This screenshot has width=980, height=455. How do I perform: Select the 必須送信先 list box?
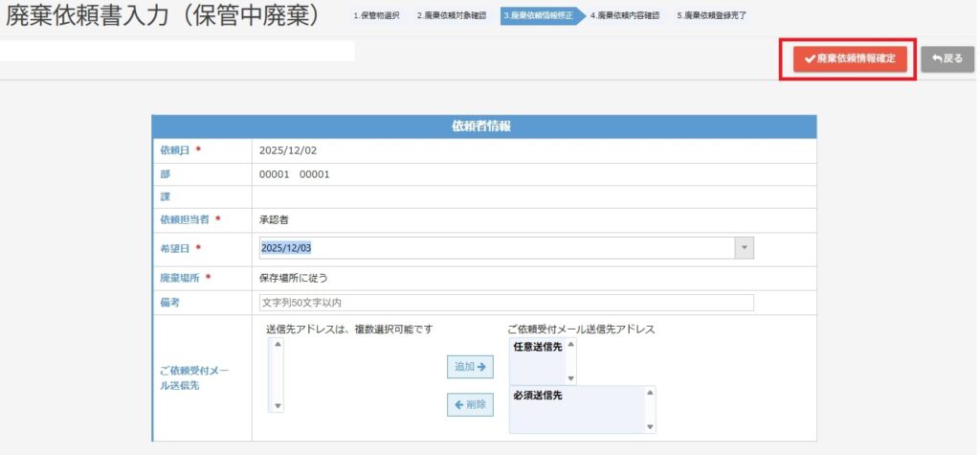pyautogui.click(x=577, y=409)
